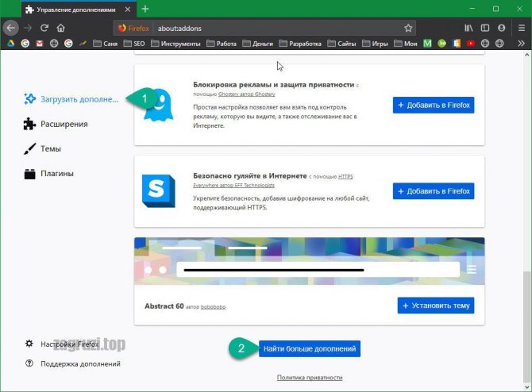
Task: Open the Политика приватности link
Action: coord(310,378)
